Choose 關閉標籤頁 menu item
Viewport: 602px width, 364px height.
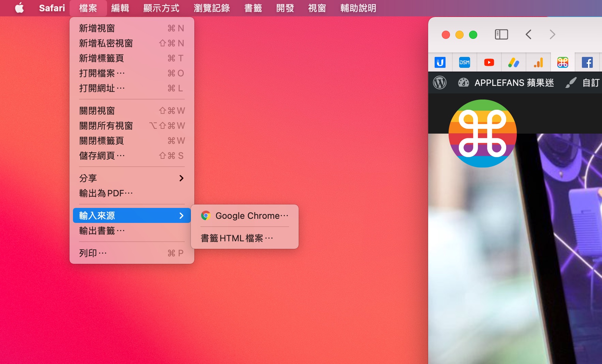tap(132, 141)
